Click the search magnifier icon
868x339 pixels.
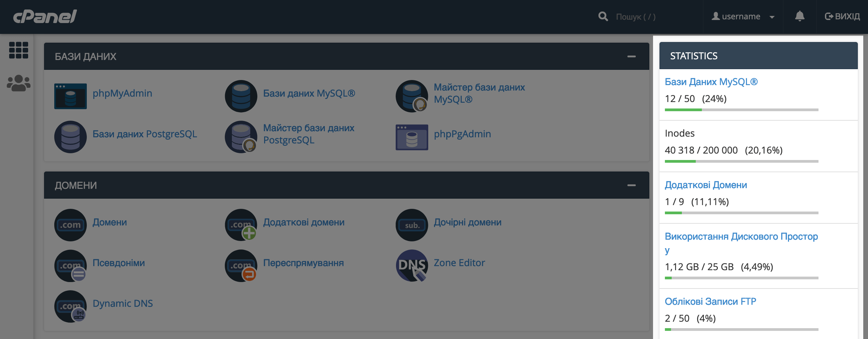coord(603,16)
